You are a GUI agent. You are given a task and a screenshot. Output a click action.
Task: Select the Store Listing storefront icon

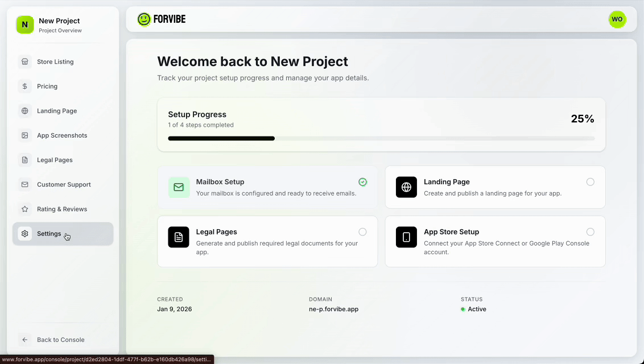24,61
